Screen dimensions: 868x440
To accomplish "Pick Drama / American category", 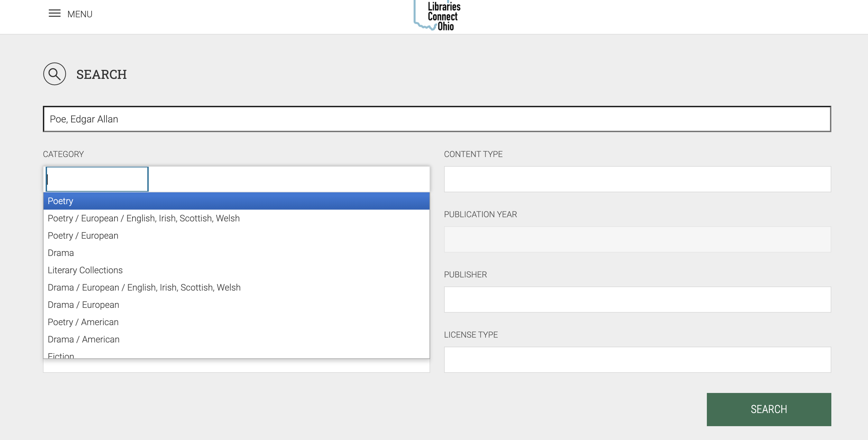I will [x=237, y=339].
